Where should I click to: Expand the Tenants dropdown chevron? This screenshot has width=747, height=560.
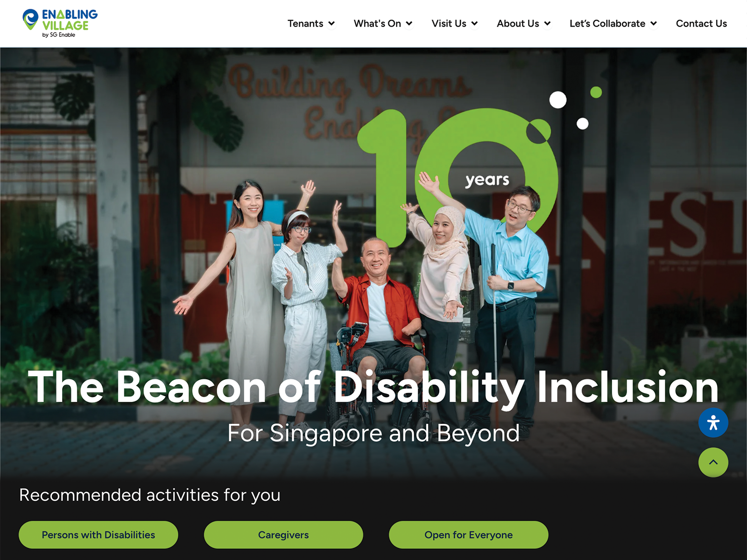(x=331, y=24)
